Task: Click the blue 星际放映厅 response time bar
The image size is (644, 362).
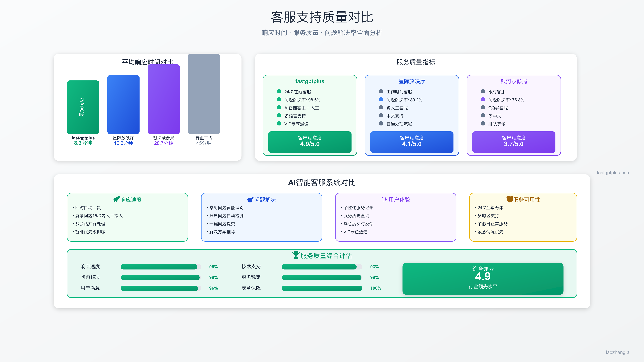Action: tap(123, 104)
